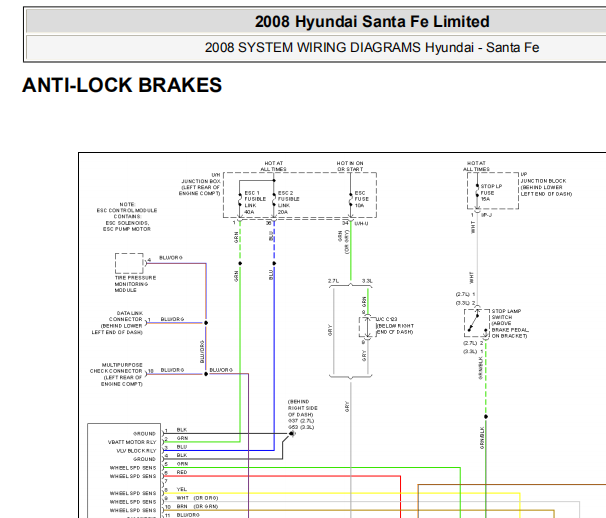Click the "3.3L" engine branch label
This screenshot has height=518, width=606.
[367, 281]
